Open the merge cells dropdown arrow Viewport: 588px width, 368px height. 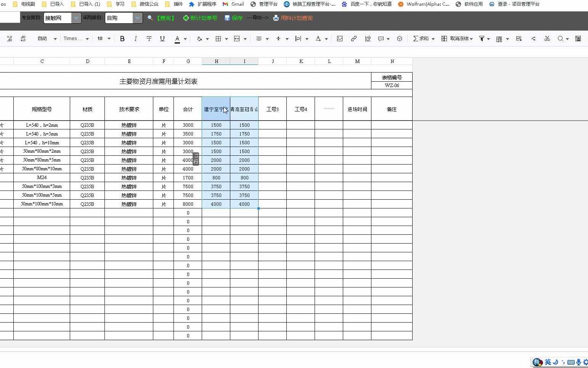pos(245,39)
